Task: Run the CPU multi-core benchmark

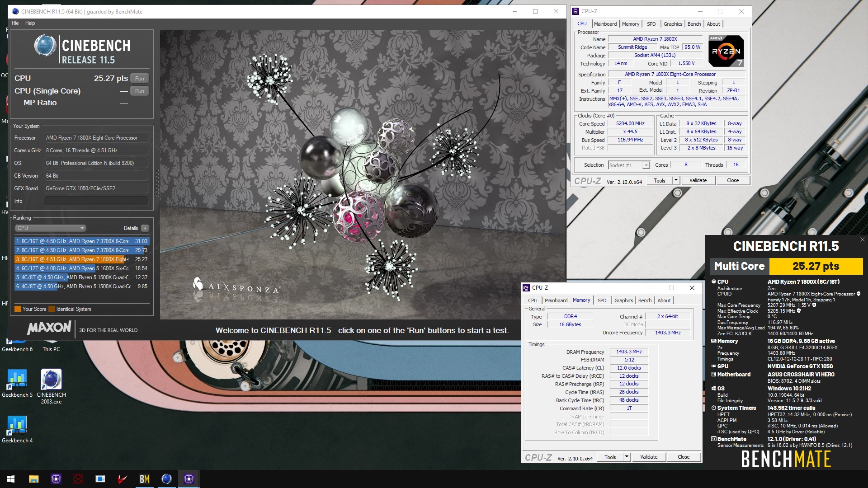Action: pos(139,78)
